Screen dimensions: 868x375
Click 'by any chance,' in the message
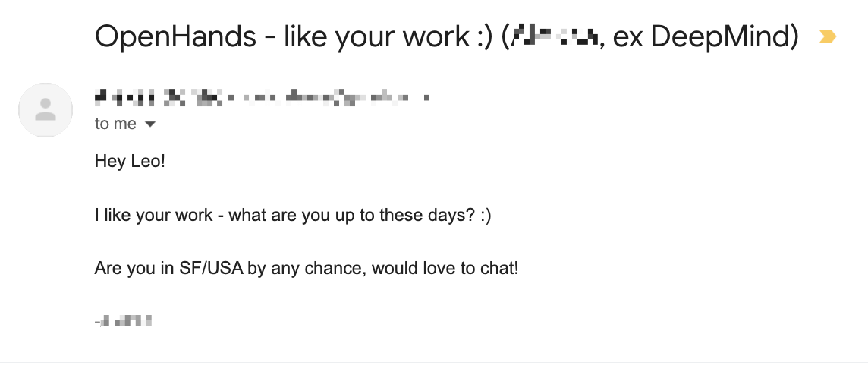[307, 269]
